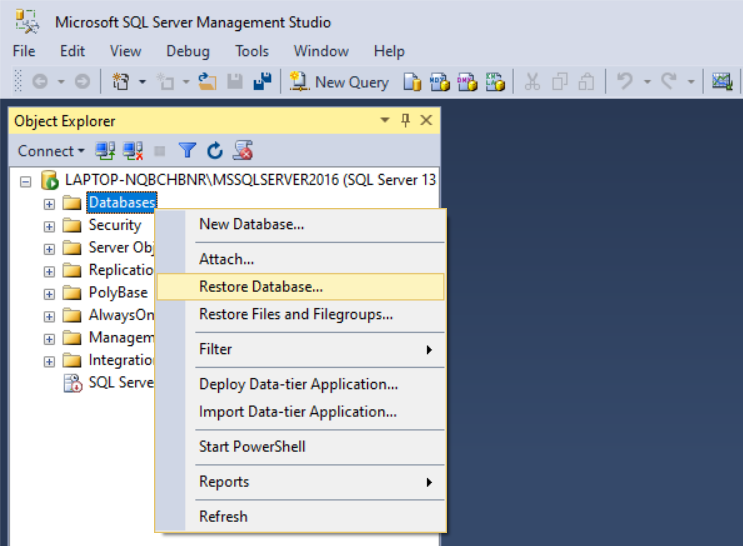Click Connect Object Explorer icon
743x546 pixels.
(105, 151)
